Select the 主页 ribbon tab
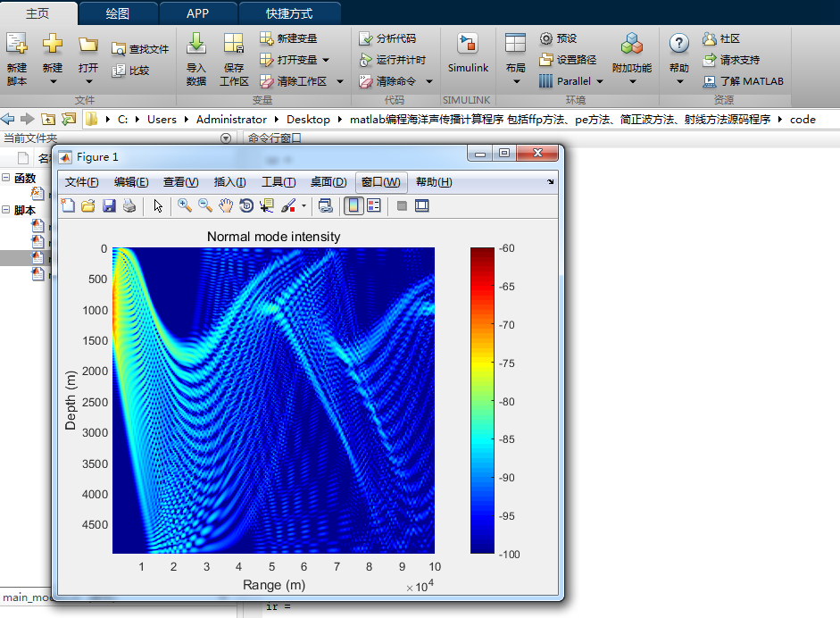Image resolution: width=840 pixels, height=618 pixels. click(37, 13)
